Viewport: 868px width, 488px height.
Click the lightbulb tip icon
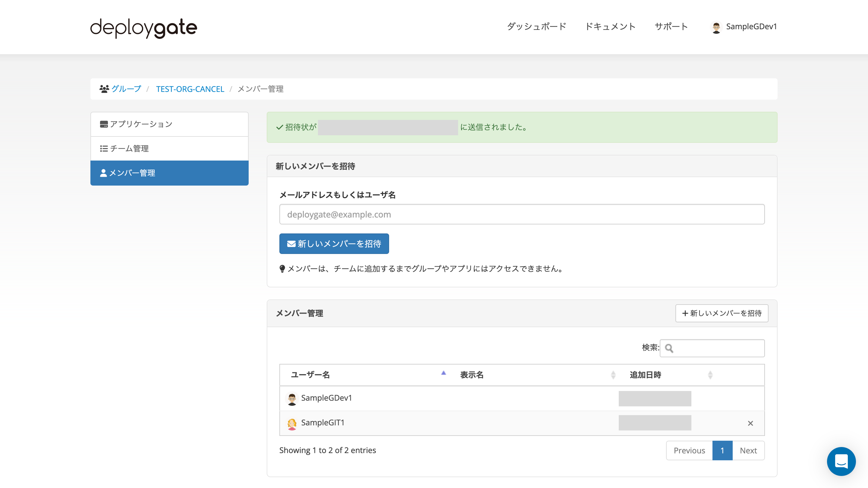[x=282, y=268]
